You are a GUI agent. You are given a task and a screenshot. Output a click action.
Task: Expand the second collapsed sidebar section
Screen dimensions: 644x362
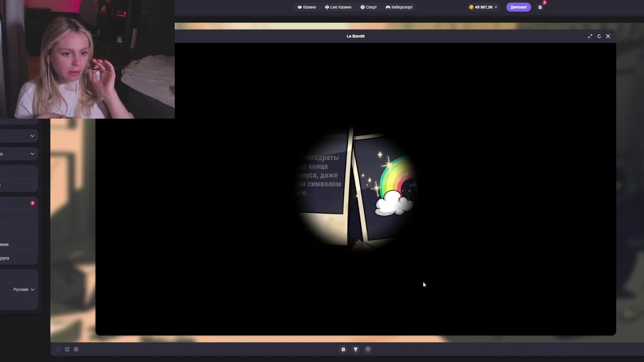point(19,154)
